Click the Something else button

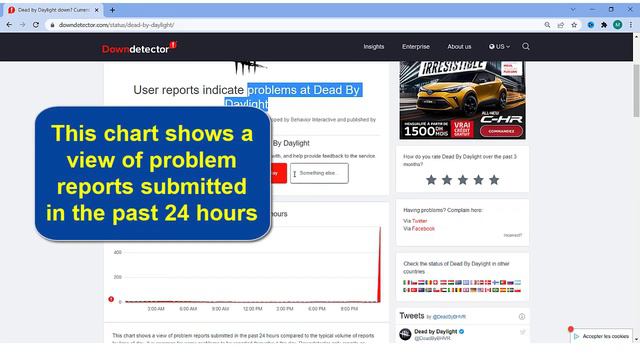(319, 173)
